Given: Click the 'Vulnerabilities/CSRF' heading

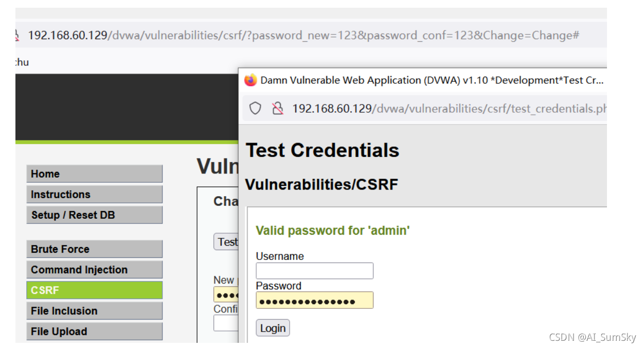Looking at the screenshot, I should [x=322, y=184].
